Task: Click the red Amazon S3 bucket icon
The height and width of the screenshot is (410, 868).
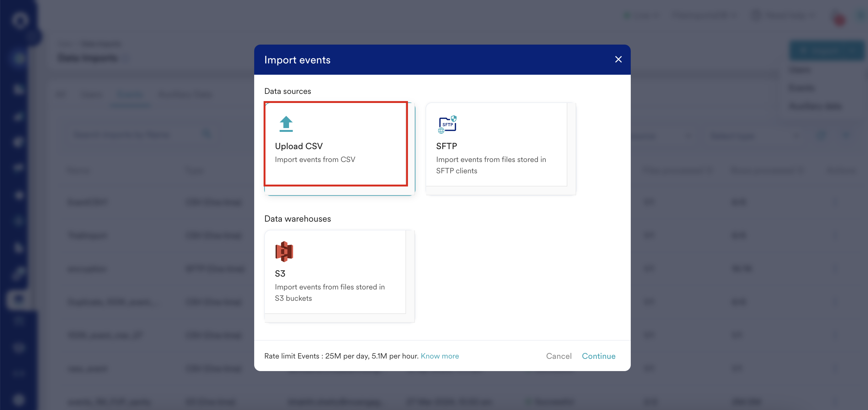Action: [284, 251]
